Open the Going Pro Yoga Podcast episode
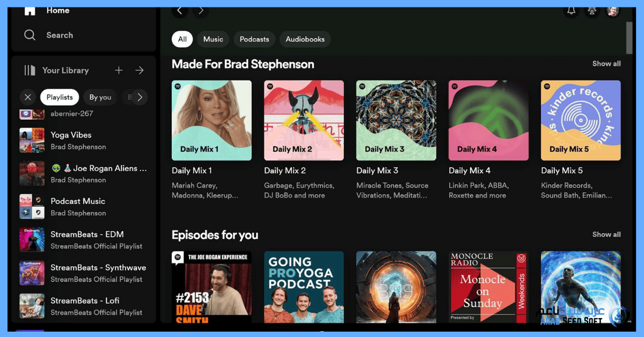 [x=304, y=287]
